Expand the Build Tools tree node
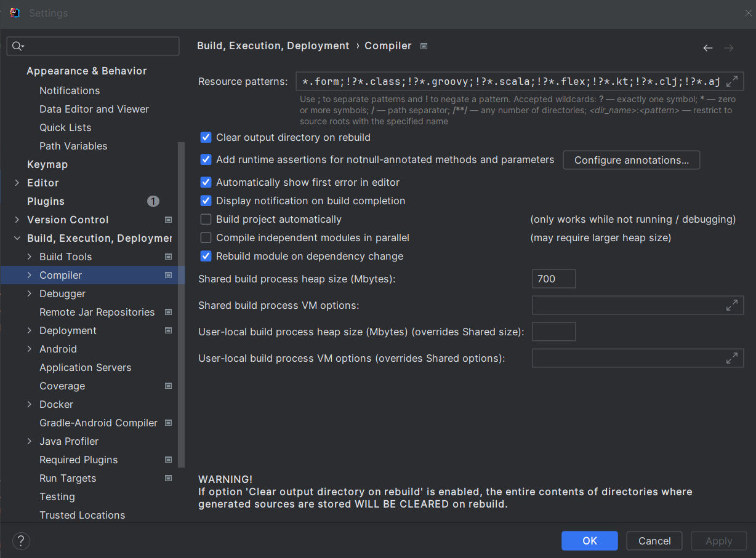756x558 pixels. pos(30,257)
